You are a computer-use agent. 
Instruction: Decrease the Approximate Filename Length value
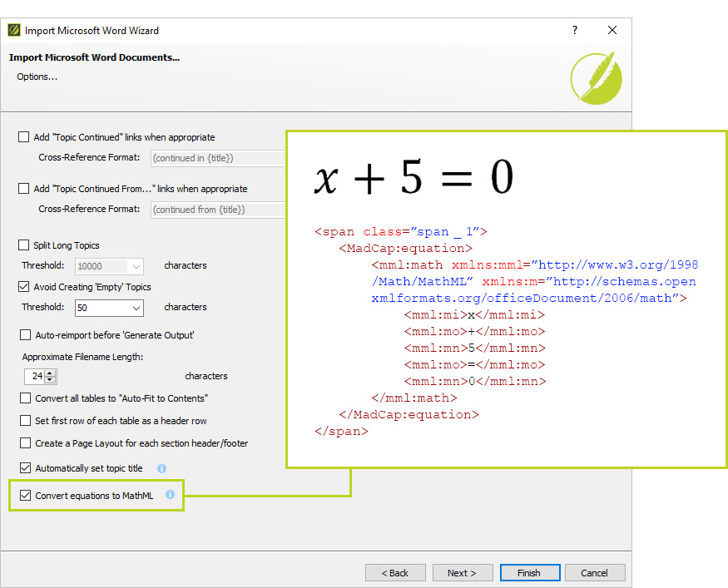pyautogui.click(x=50, y=380)
